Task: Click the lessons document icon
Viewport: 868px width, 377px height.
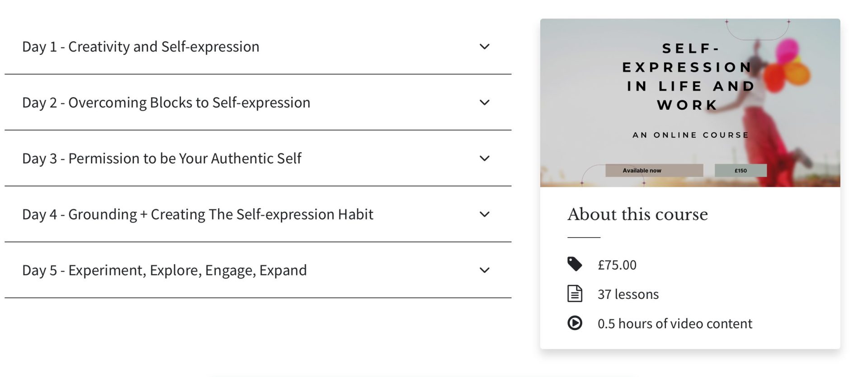Action: (575, 293)
